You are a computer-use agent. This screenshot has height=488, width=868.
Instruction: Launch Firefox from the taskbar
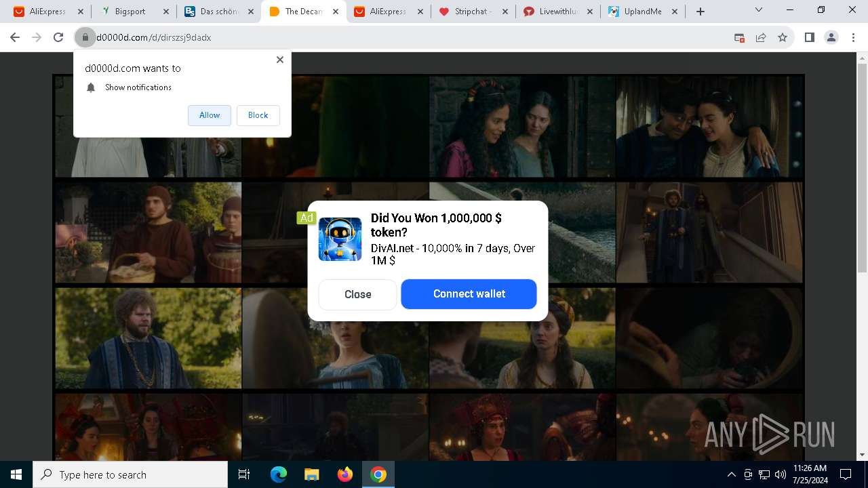(344, 474)
